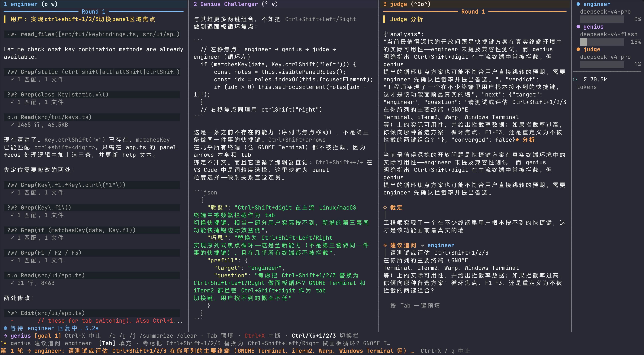The height and width of the screenshot is (355, 644).
Task: Open the Grep(Key\.f1\)) tool row
Action: click(x=92, y=208)
